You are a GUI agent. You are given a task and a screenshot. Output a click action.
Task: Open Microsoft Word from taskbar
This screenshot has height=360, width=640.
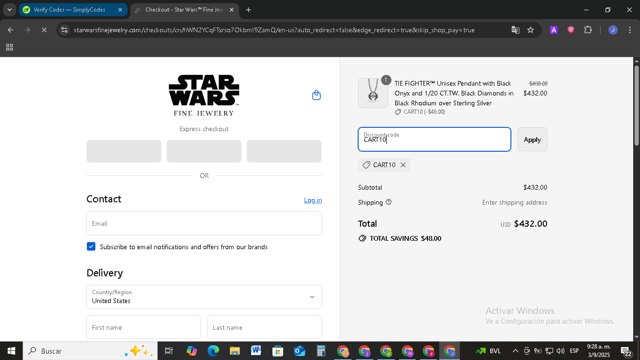(256, 351)
